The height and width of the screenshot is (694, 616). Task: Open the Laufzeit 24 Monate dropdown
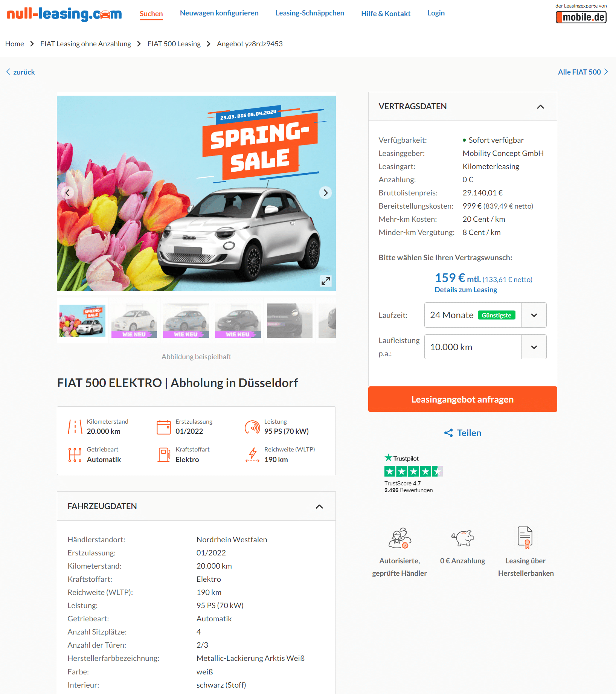(x=485, y=315)
